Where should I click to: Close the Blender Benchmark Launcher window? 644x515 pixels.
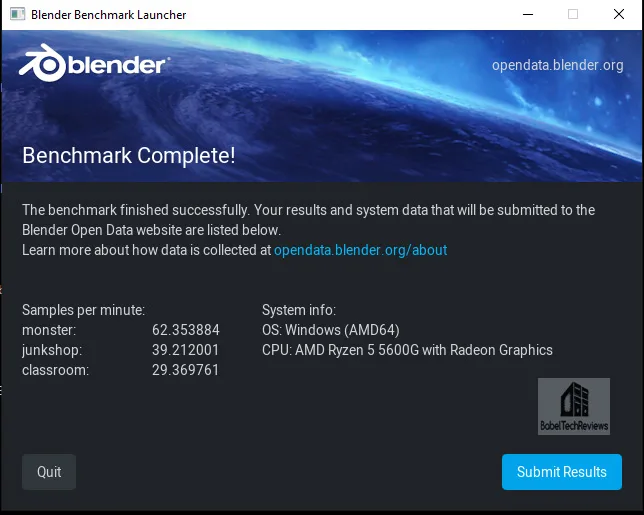coord(619,14)
